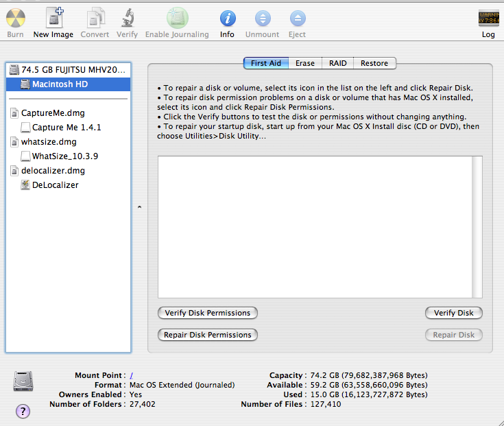Select the Macintosh HD volume

[x=68, y=84]
